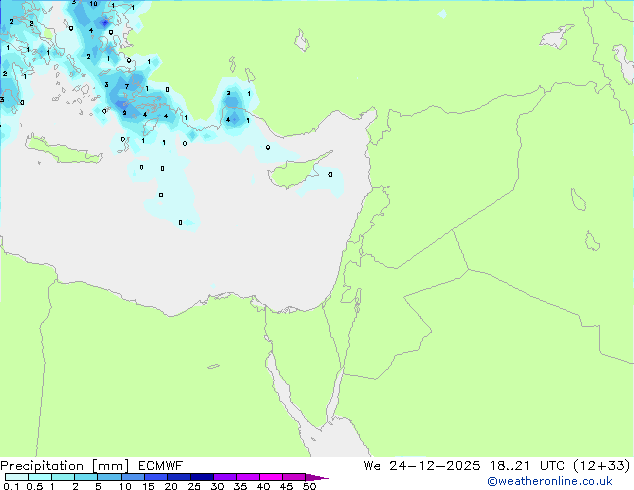Image resolution: width=634 pixels, height=490 pixels.
Task: Pick the 40 to 45 mm magenta swatch
Action: (x=271, y=477)
